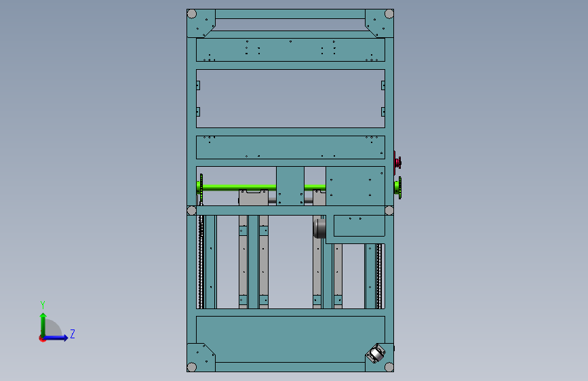
Task: Select the green sprocket at the shaft's left end
Action: 200,187
